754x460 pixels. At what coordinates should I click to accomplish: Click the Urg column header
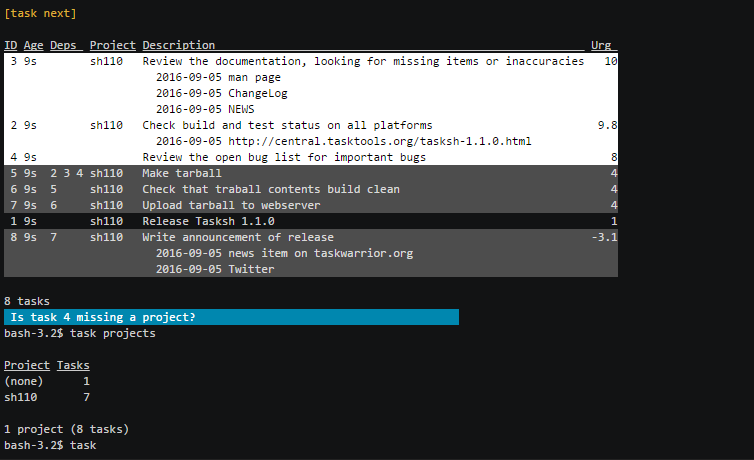pyautogui.click(x=601, y=45)
